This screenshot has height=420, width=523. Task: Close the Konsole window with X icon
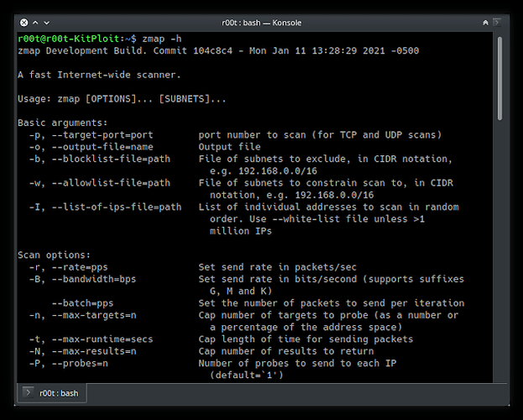pos(24,23)
